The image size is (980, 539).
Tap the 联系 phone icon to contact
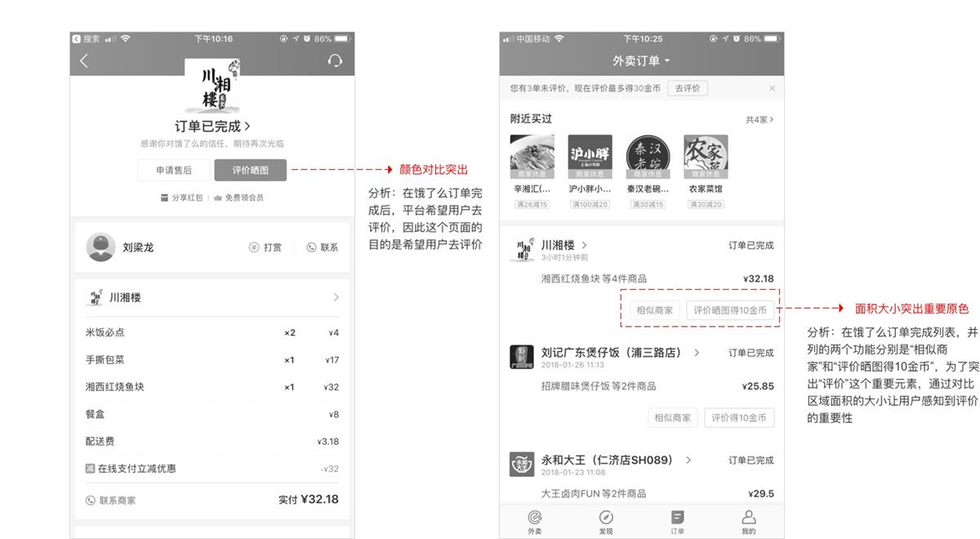[311, 246]
